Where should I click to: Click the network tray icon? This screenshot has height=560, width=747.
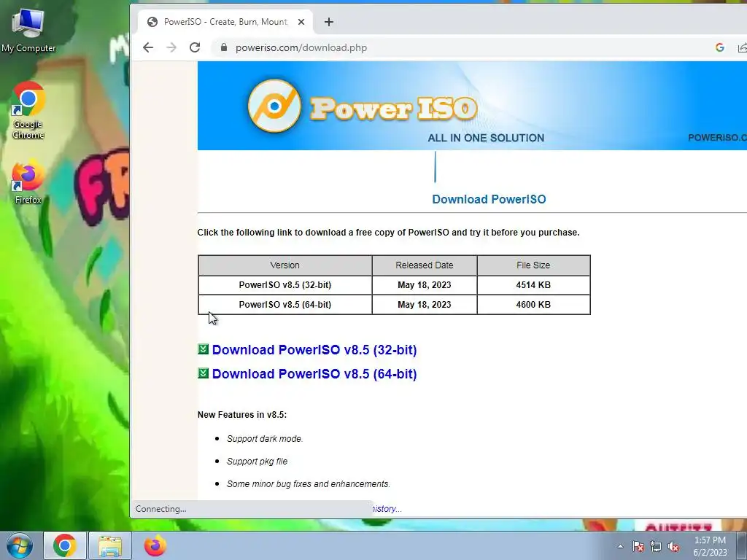pos(656,546)
